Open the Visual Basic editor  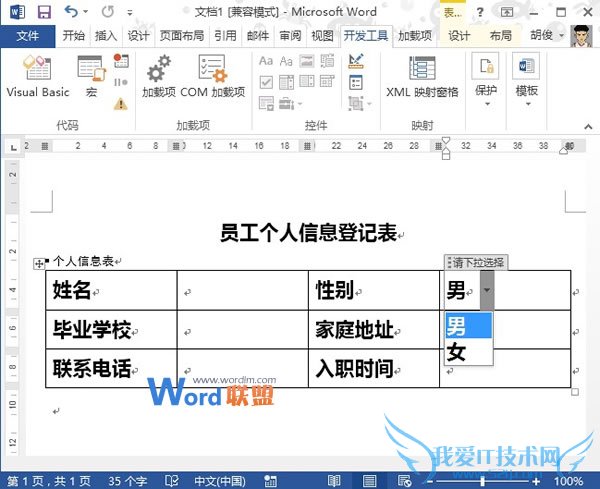point(38,76)
